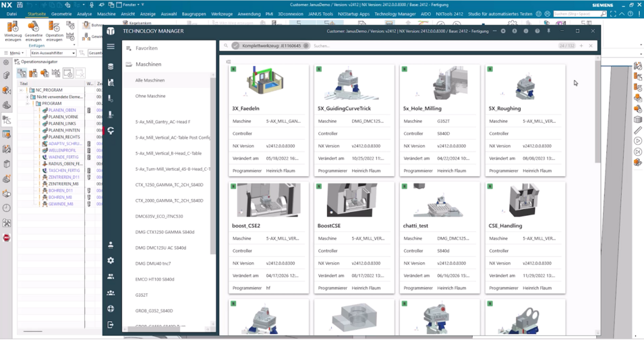Viewport: 644px width, 346px height.
Task: Collapse the NX ribbon with the up chevron
Action: coord(622,13)
